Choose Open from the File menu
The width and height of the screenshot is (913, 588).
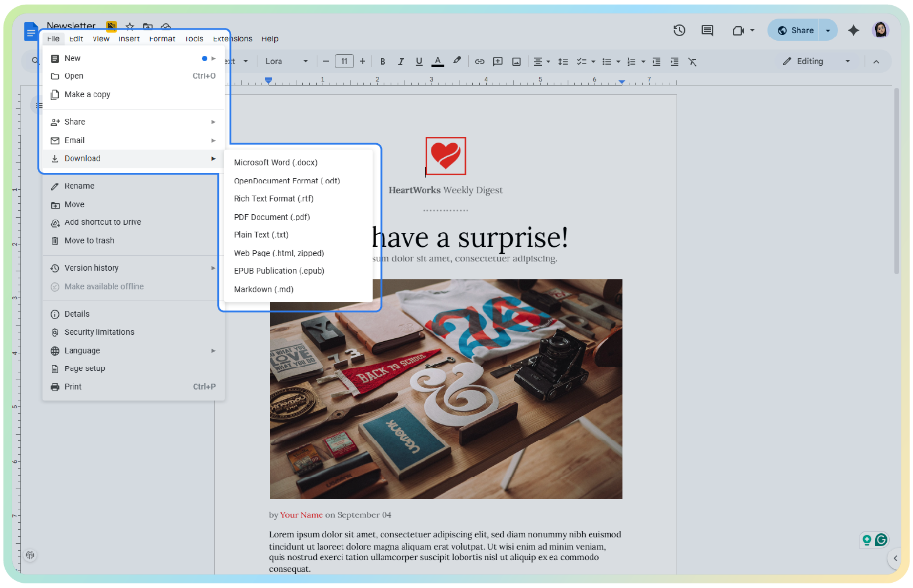coord(133,76)
